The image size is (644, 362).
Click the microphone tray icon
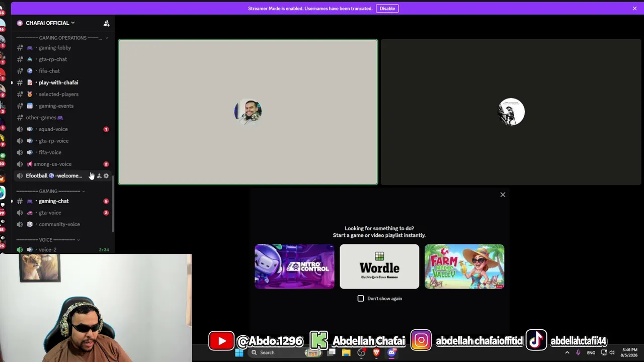tap(578, 352)
